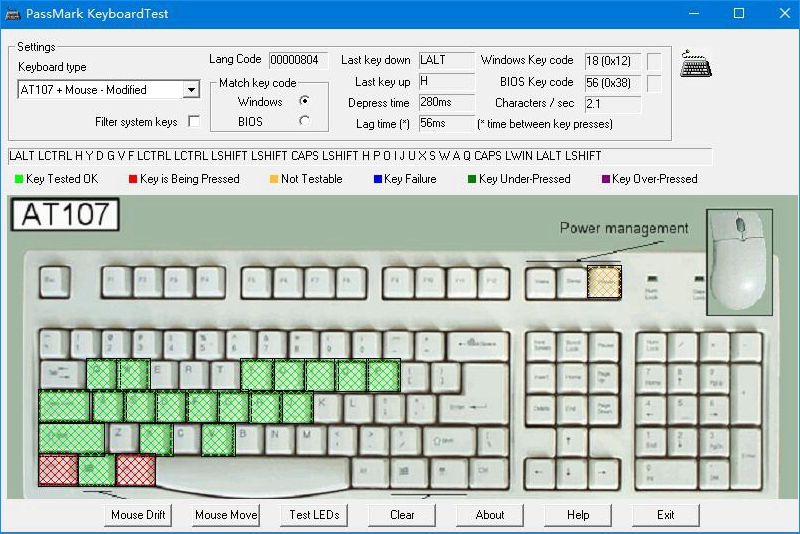This screenshot has height=534, width=800.
Task: Click the Lag time field
Action: pos(446,123)
